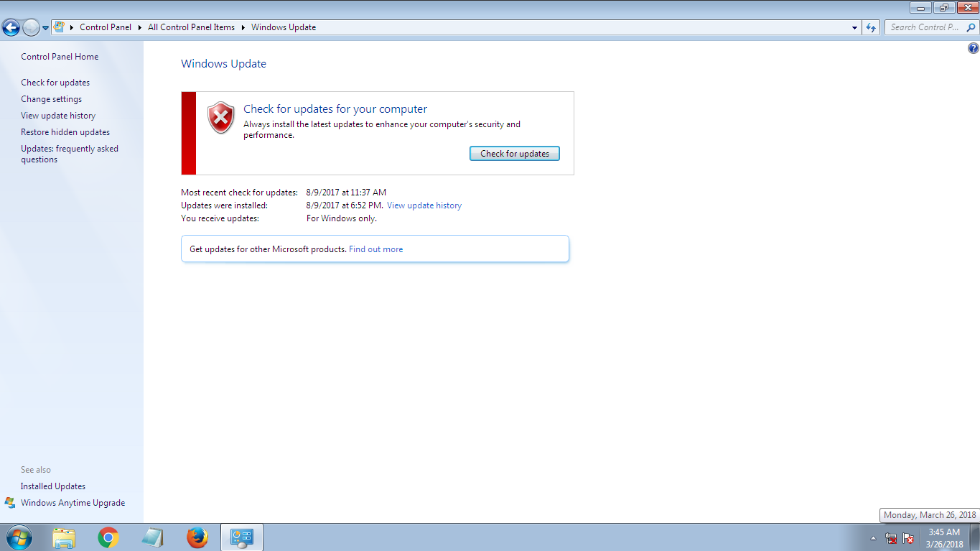This screenshot has height=551, width=980.
Task: Open the recent pages dropdown arrow
Action: (x=46, y=28)
